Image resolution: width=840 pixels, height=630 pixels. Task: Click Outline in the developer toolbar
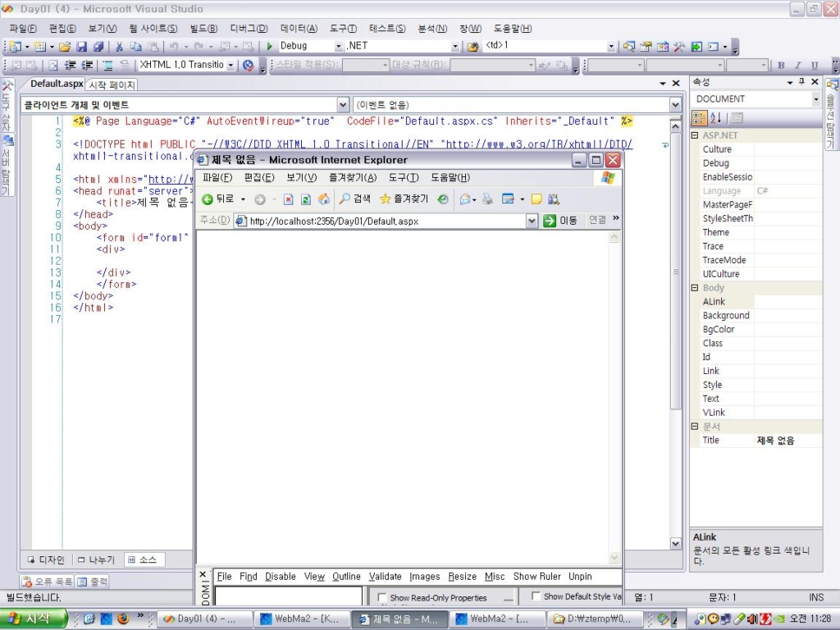[347, 577]
